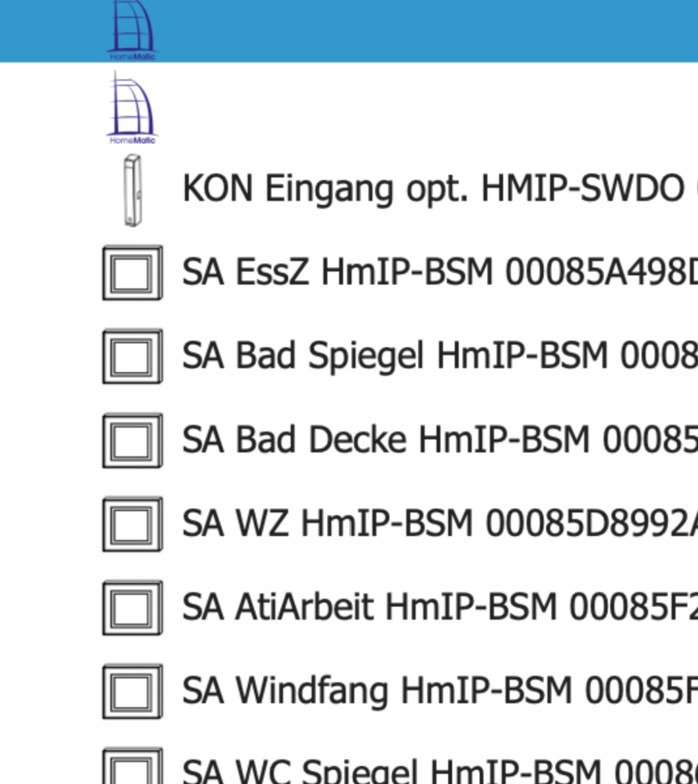
Task: Open the SA AtiArbeit HmIP-BSM entry
Action: pyautogui.click(x=439, y=607)
